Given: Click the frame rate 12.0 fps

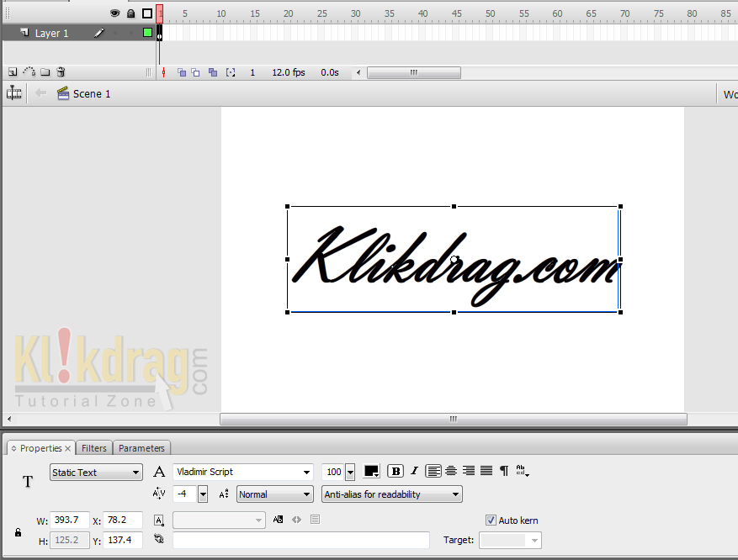Looking at the screenshot, I should (x=289, y=72).
